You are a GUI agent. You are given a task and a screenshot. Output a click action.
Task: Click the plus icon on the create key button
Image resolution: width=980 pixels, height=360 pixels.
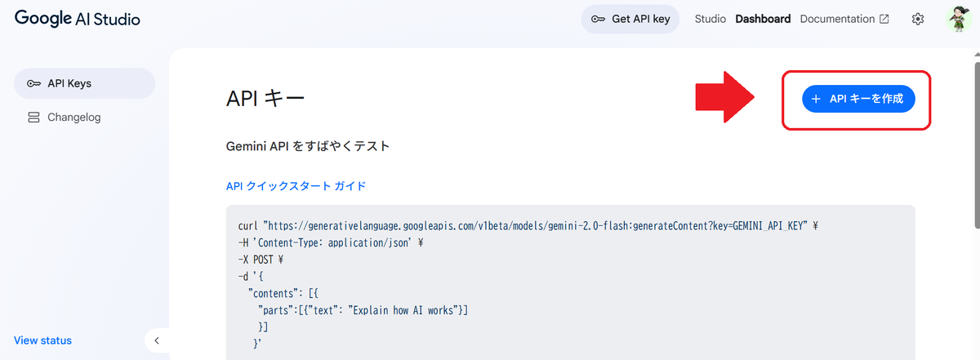coord(816,99)
